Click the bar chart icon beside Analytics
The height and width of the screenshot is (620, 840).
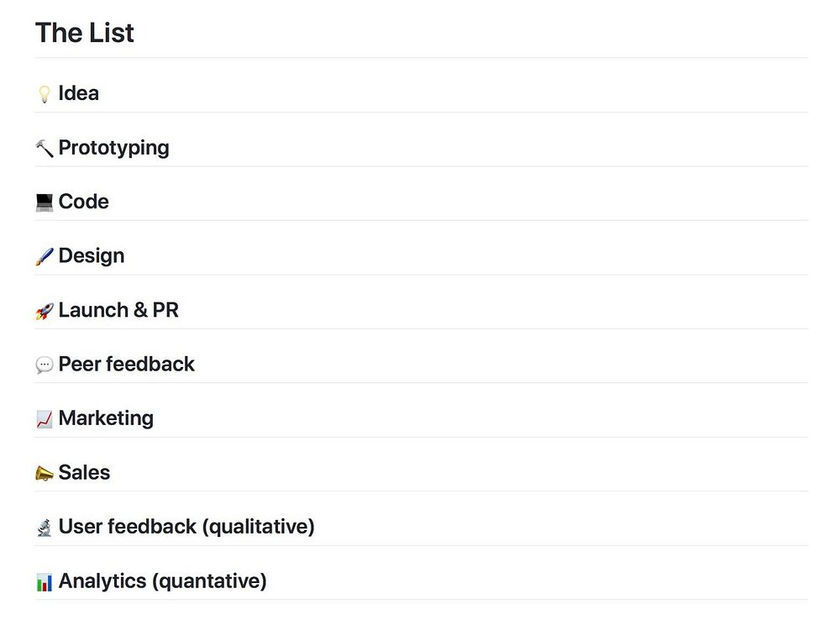click(45, 581)
